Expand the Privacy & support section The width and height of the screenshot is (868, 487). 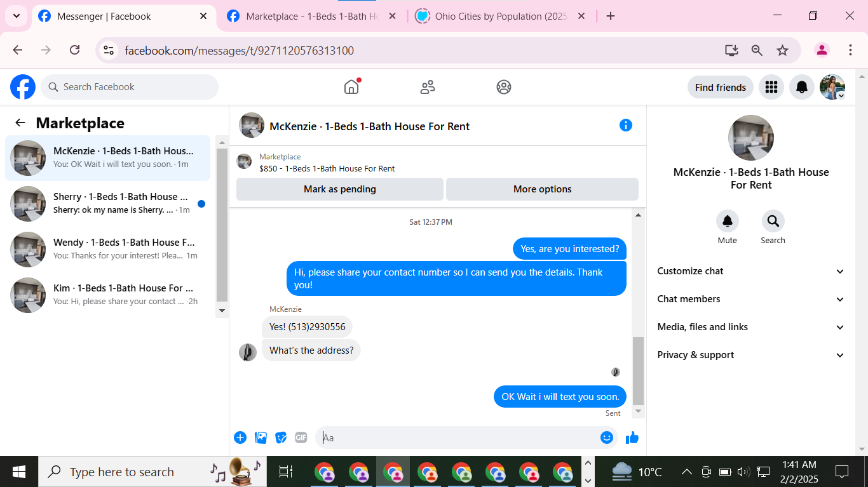coord(751,355)
